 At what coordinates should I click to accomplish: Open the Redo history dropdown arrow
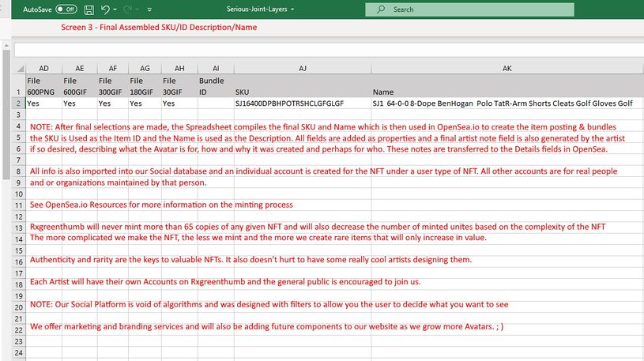pos(137,9)
